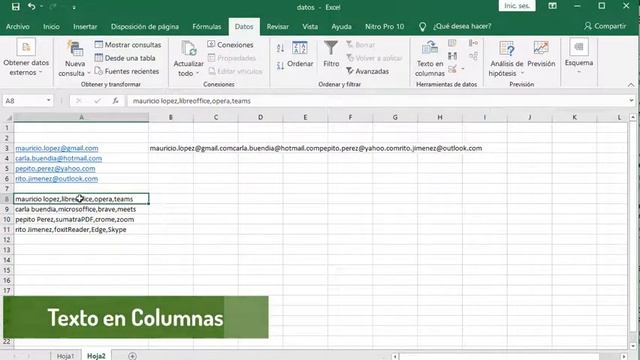Open pepito.perez@yahoo.com link

click(55, 169)
